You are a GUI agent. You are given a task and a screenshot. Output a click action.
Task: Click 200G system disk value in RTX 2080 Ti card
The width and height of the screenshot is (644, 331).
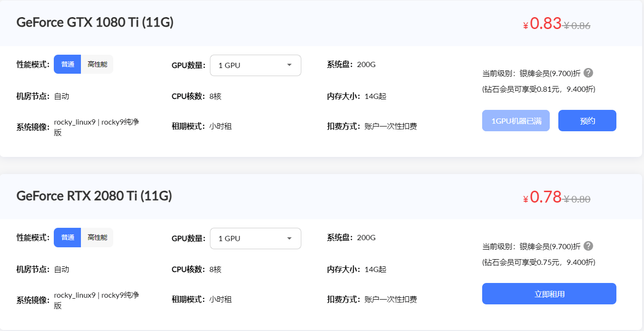click(366, 237)
